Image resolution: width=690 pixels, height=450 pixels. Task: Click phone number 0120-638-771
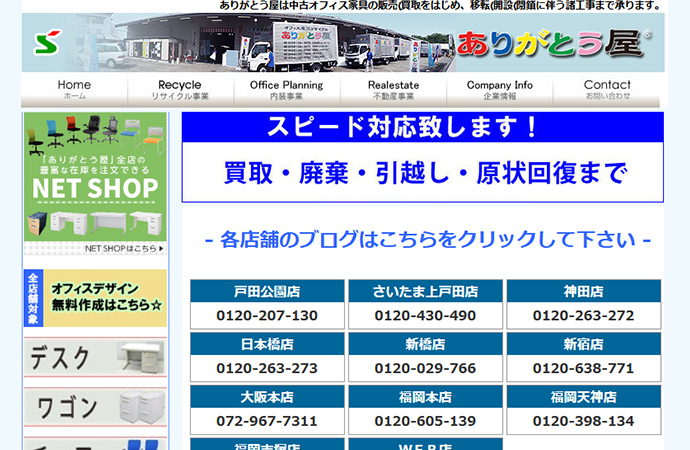[x=584, y=368]
